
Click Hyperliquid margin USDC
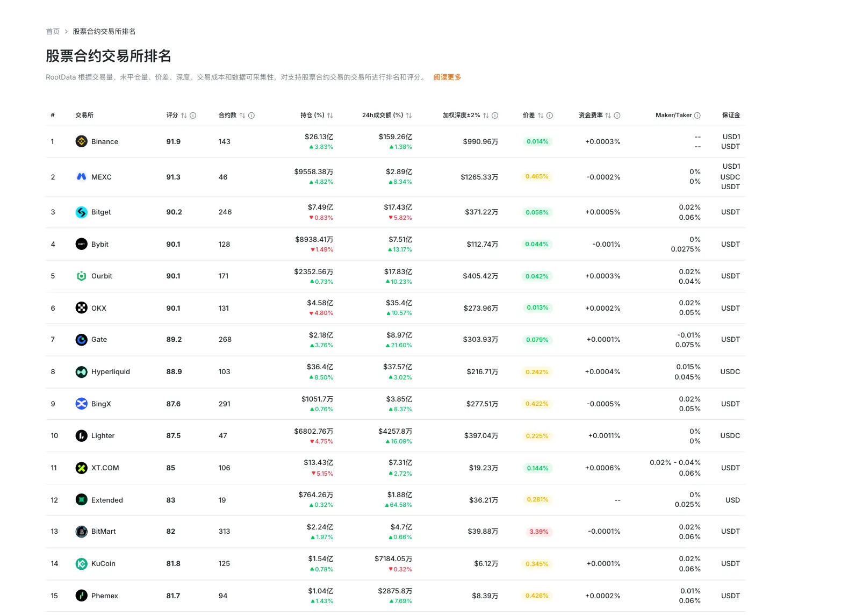tap(730, 372)
